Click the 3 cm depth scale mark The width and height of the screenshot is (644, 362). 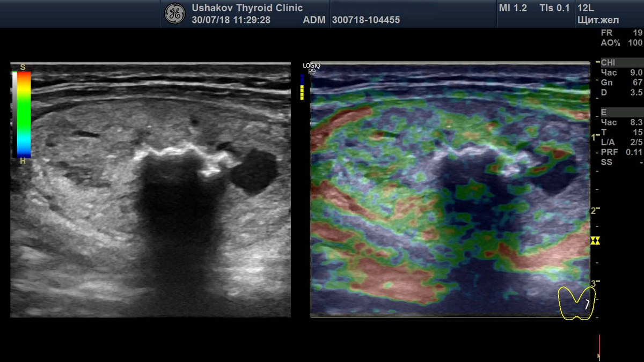tap(595, 283)
